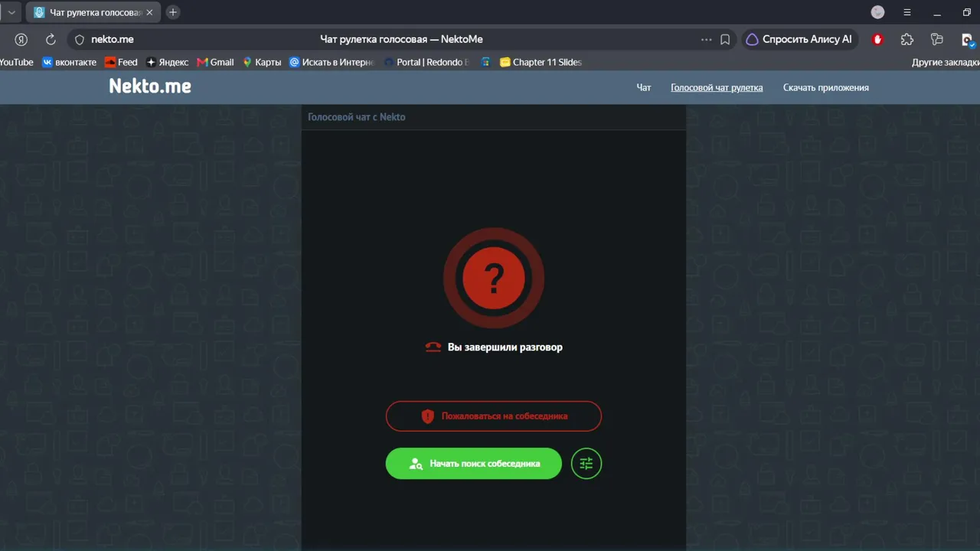
Task: Click the red ad blocker extension icon
Action: click(x=878, y=40)
